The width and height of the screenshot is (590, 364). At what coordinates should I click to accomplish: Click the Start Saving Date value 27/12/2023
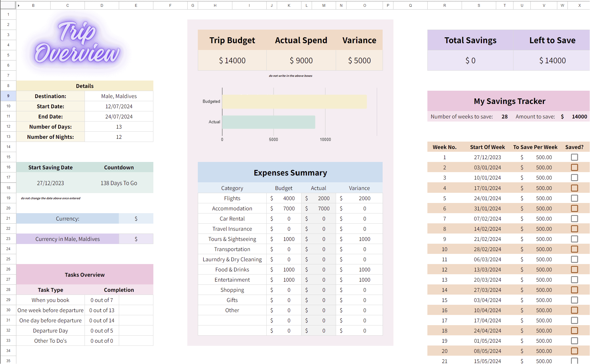pyautogui.click(x=50, y=183)
